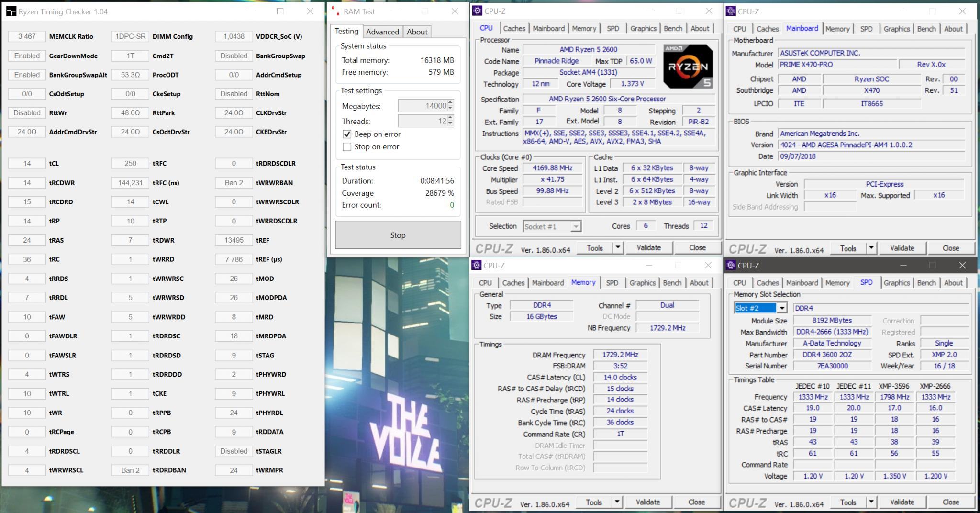Click the BIOS date 09/07/2018
The width and height of the screenshot is (980, 513).
click(x=871, y=156)
